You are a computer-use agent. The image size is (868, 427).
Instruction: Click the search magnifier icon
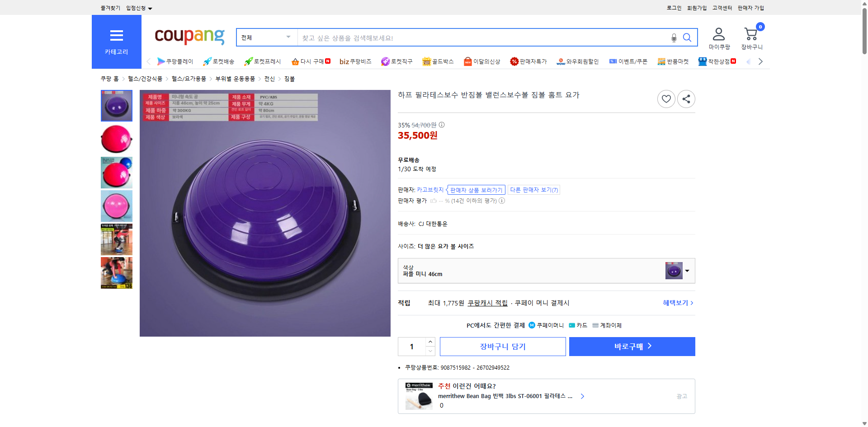click(687, 38)
